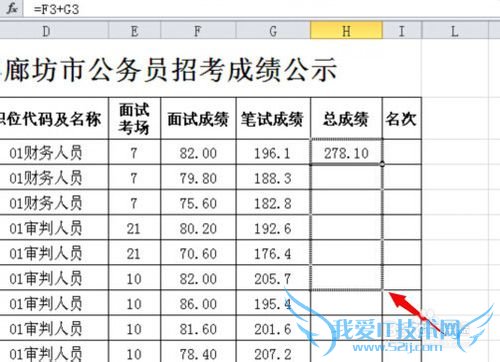The width and height of the screenshot is (500, 362).
Task: Select column G header
Action: click(x=273, y=31)
